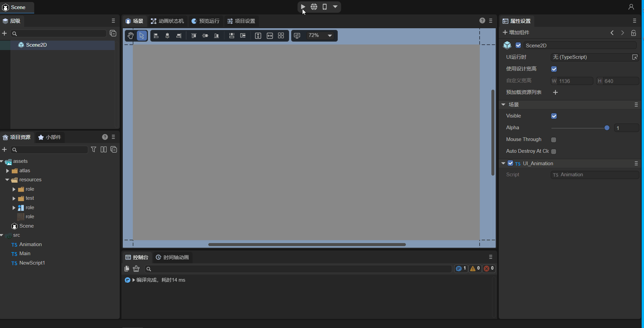Image resolution: width=644 pixels, height=328 pixels.
Task: Select the hand pan tool
Action: (130, 36)
